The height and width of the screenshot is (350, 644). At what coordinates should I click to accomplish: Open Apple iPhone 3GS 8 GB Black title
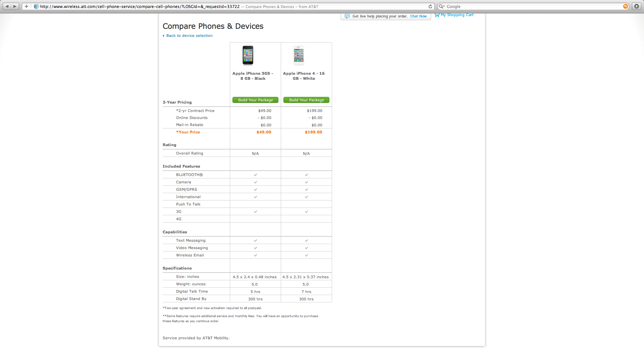pyautogui.click(x=253, y=76)
